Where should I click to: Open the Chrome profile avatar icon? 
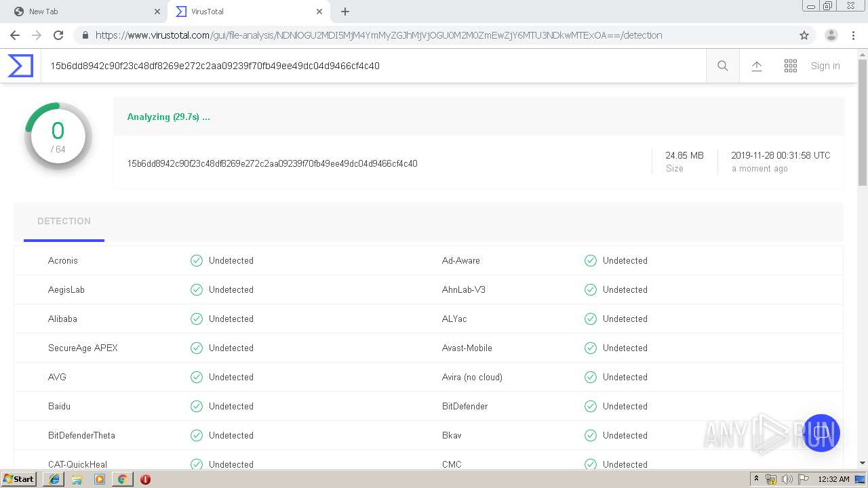831,35
